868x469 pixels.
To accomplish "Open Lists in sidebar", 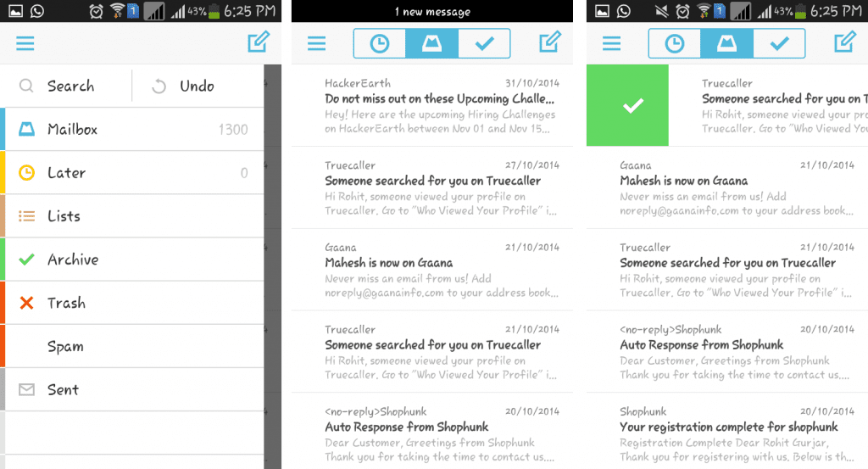I will 131,216.
